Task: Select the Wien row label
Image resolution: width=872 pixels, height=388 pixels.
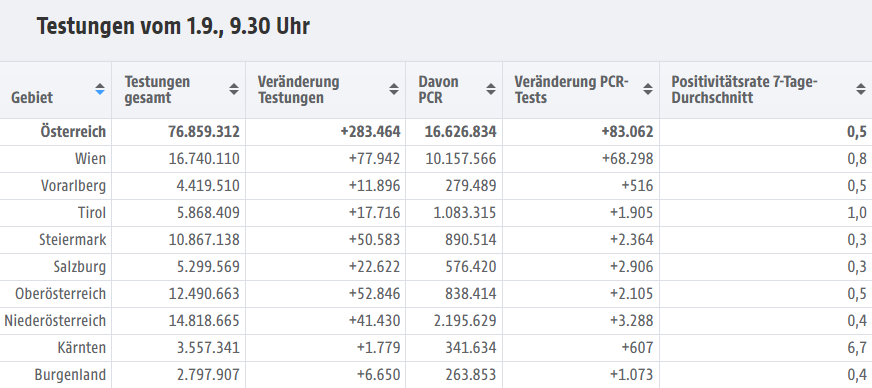Action: [x=90, y=159]
